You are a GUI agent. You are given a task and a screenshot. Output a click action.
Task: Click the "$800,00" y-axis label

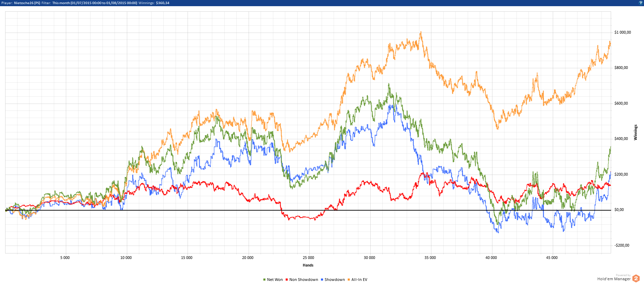point(621,68)
